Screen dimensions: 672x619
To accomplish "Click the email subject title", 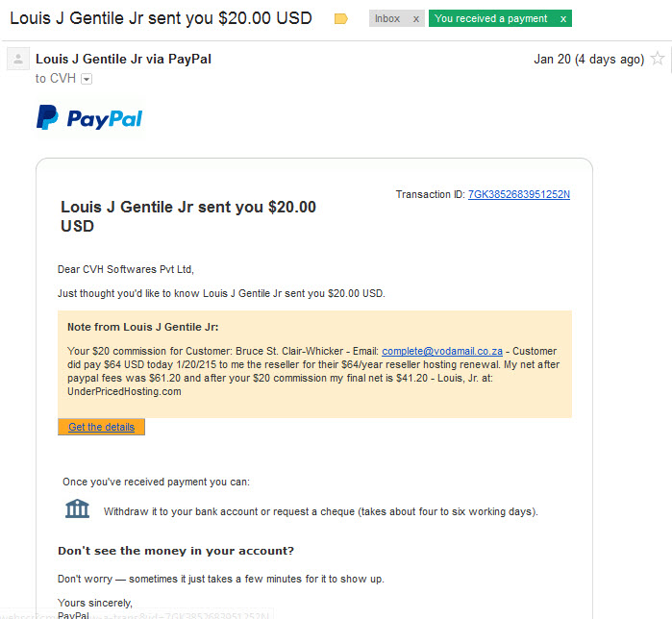I will (161, 18).
